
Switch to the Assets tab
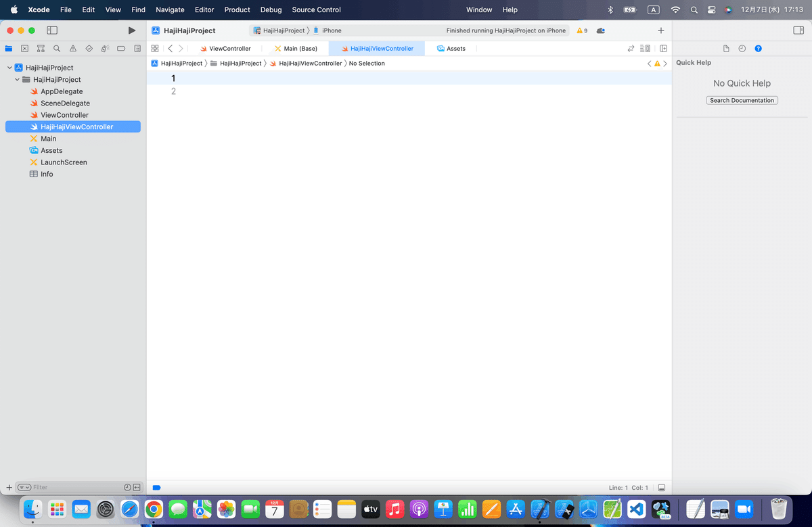451,49
